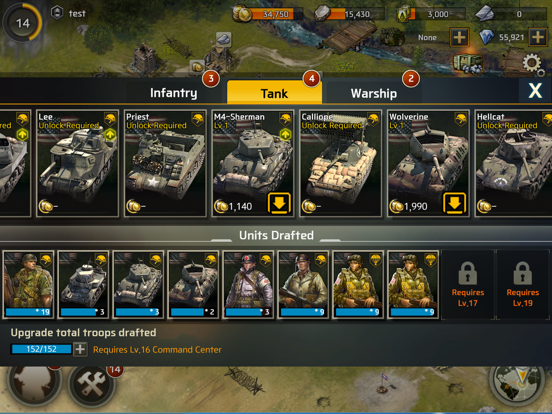Add more diamonds with plus button
The width and height of the screenshot is (552, 414).
click(x=538, y=37)
